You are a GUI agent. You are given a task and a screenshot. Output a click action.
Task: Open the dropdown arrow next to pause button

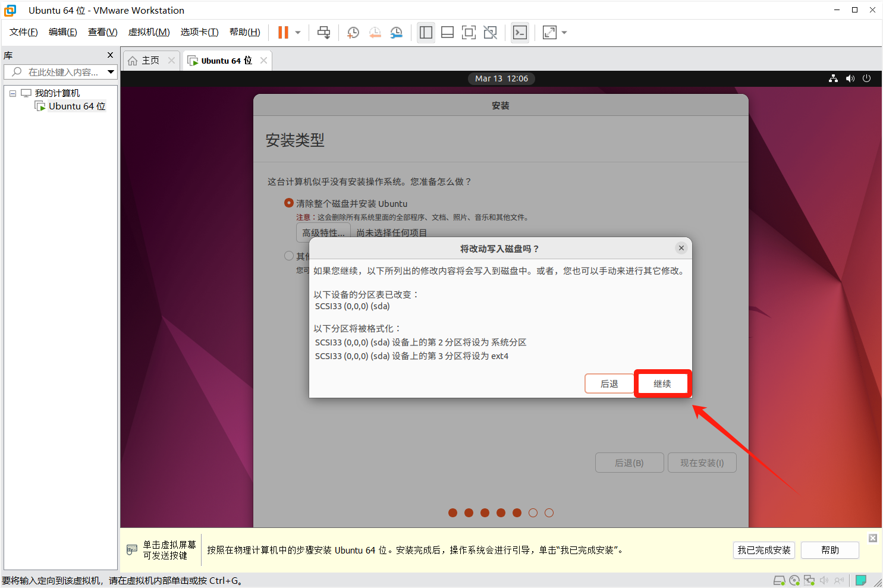click(298, 33)
